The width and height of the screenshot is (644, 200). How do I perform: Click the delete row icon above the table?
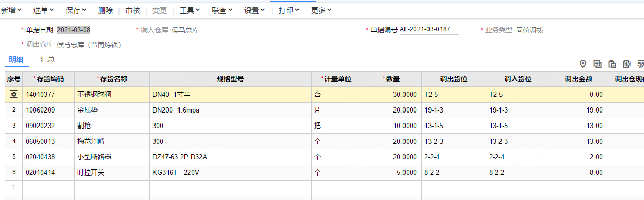(627, 64)
